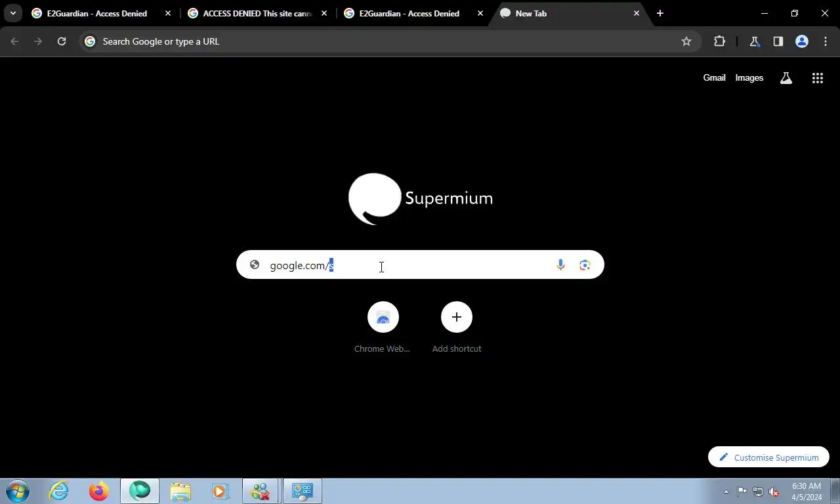Search by image with Lens icon
This screenshot has height=504, width=840.
pos(585,265)
